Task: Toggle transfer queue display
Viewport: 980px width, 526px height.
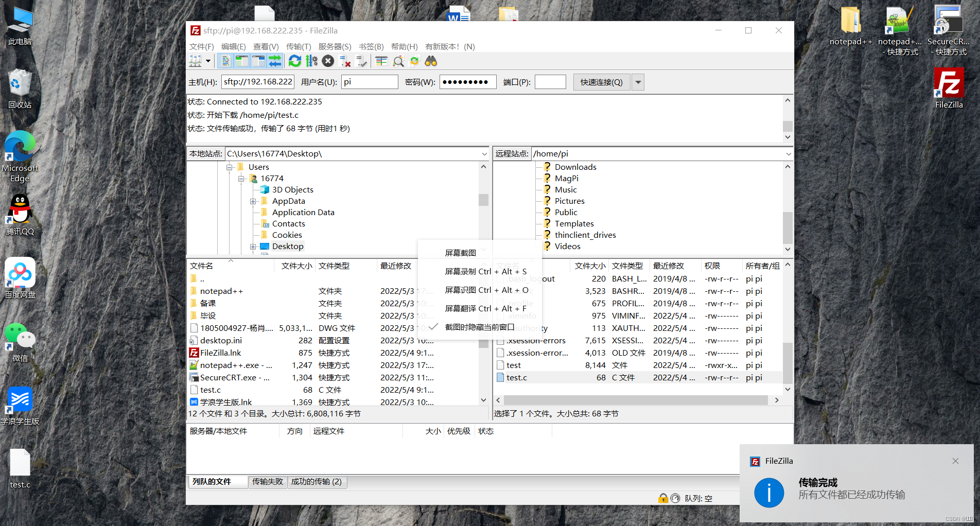Action: coord(275,61)
